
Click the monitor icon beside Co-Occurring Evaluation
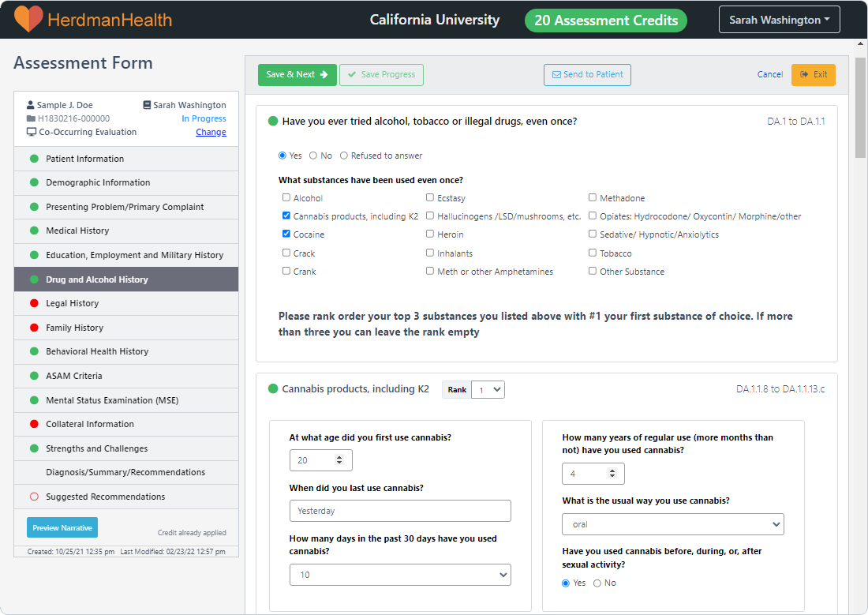[x=31, y=132]
